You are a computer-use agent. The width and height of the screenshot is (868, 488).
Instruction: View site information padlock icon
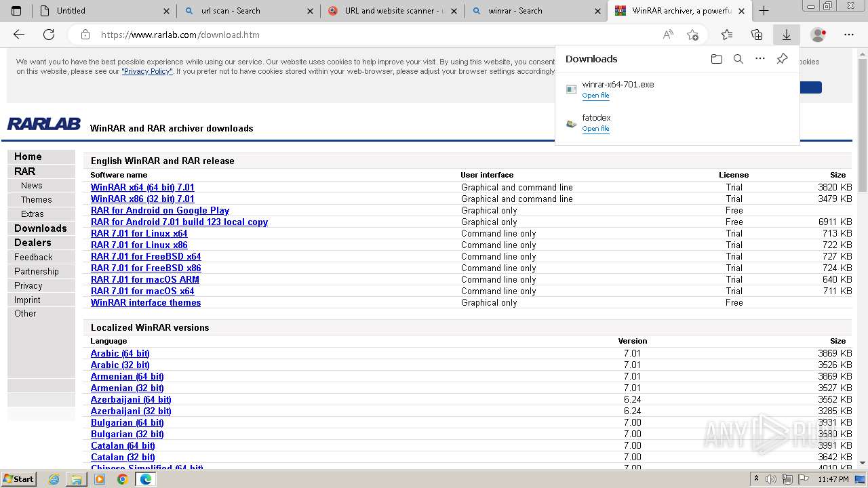click(x=85, y=35)
